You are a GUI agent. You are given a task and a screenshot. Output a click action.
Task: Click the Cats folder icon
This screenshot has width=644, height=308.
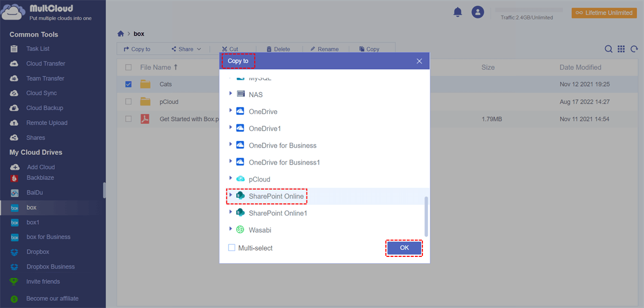pyautogui.click(x=145, y=84)
